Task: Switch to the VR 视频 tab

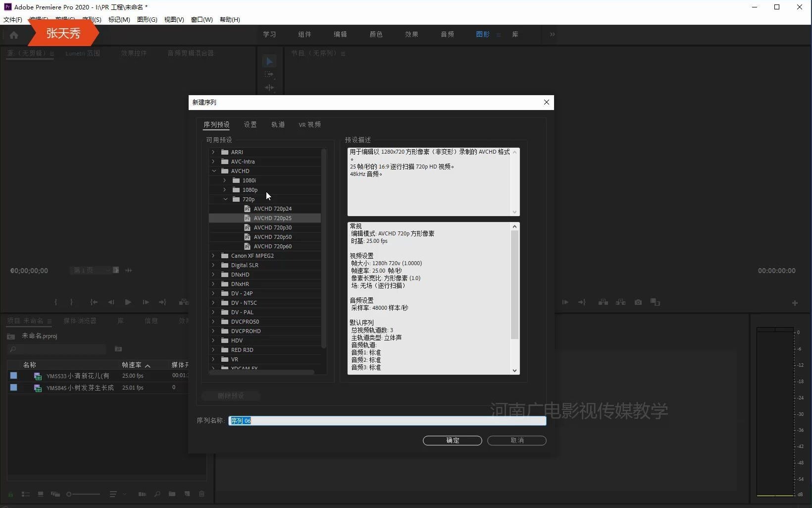Action: [x=309, y=124]
